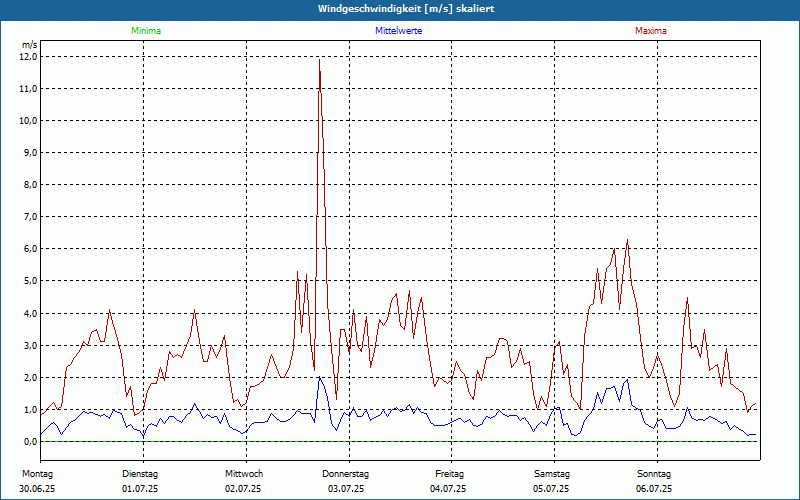The image size is (800, 500).
Task: Click the chart title 'Windgeschwindigkeit [m/s] skaliert'
Action: pos(406,9)
